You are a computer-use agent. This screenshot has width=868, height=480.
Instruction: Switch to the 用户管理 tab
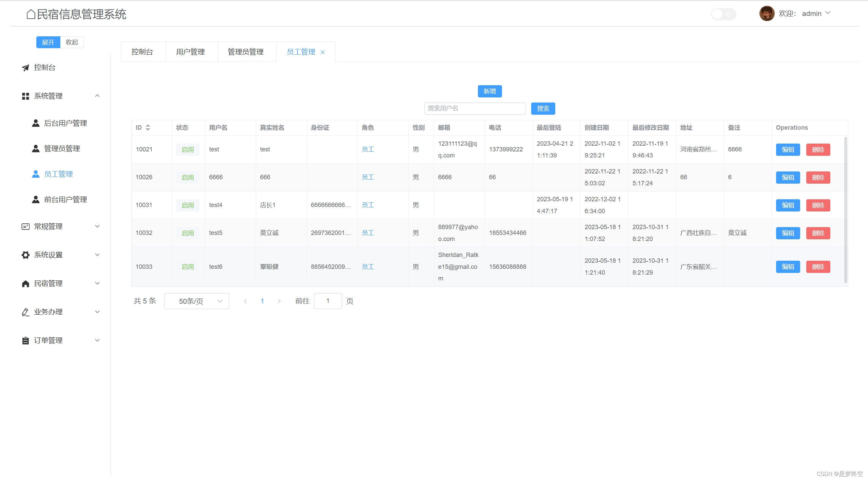point(191,52)
